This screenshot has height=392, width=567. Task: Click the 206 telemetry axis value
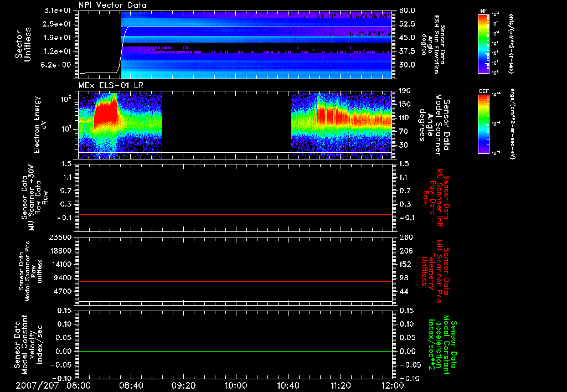[406, 251]
